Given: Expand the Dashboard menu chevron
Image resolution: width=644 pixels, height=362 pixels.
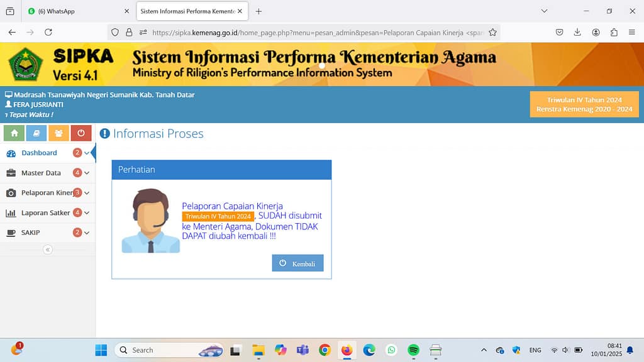Looking at the screenshot, I should coord(87,153).
